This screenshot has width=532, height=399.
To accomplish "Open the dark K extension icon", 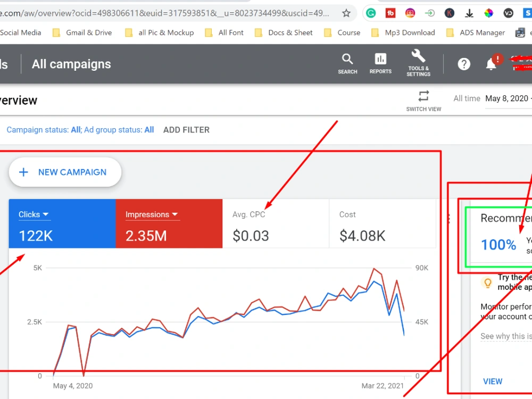I will coord(450,13).
